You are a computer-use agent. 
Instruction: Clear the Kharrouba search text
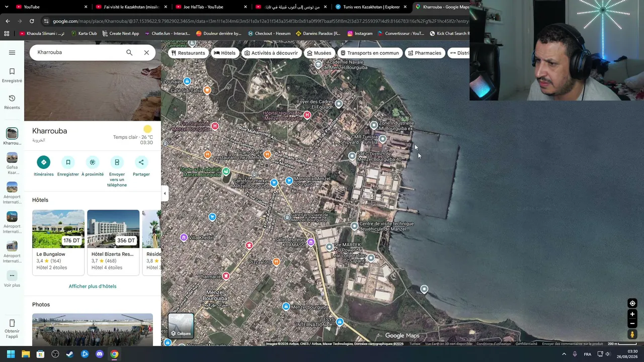[x=146, y=52]
